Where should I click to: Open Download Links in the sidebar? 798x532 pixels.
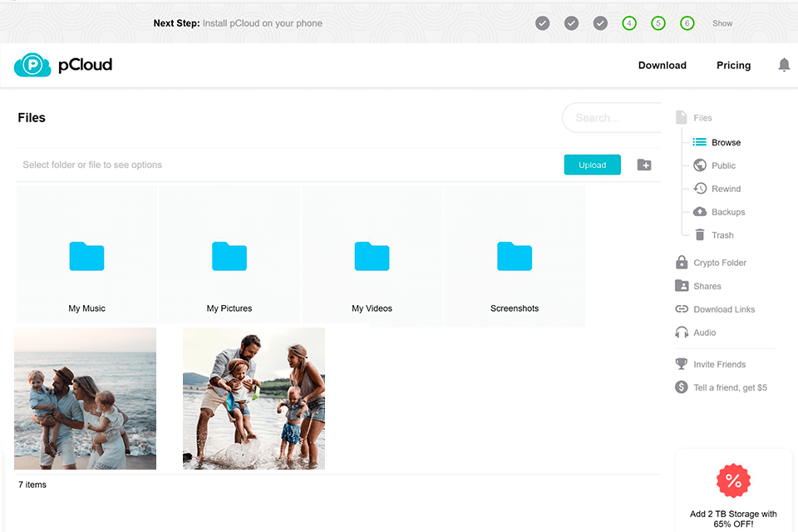(724, 308)
